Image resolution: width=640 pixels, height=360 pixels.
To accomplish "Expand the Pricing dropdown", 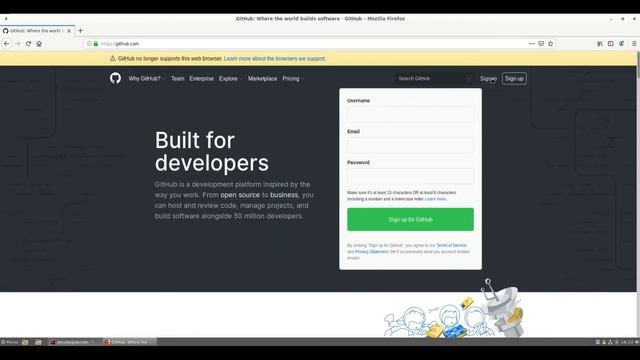I will 293,78.
